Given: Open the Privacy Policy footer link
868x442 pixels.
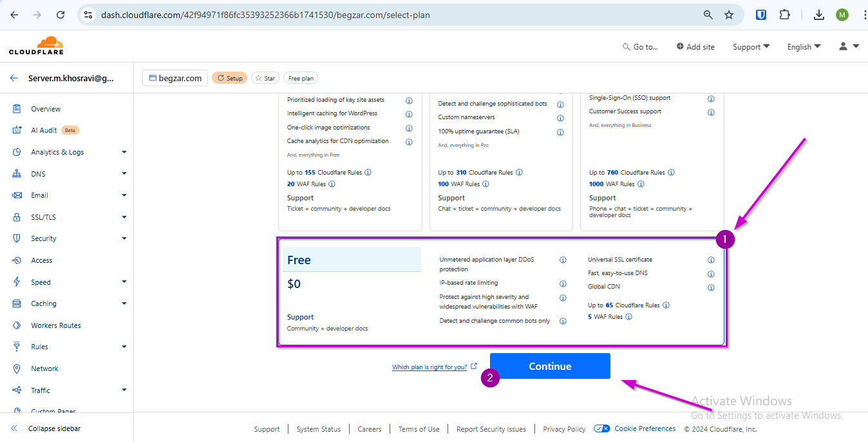Looking at the screenshot, I should click(564, 429).
